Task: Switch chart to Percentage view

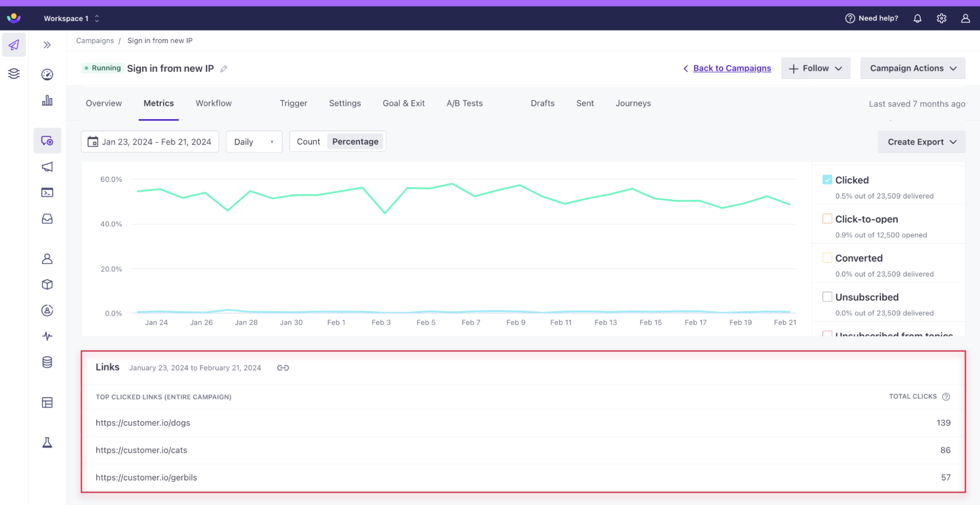Action: (355, 142)
